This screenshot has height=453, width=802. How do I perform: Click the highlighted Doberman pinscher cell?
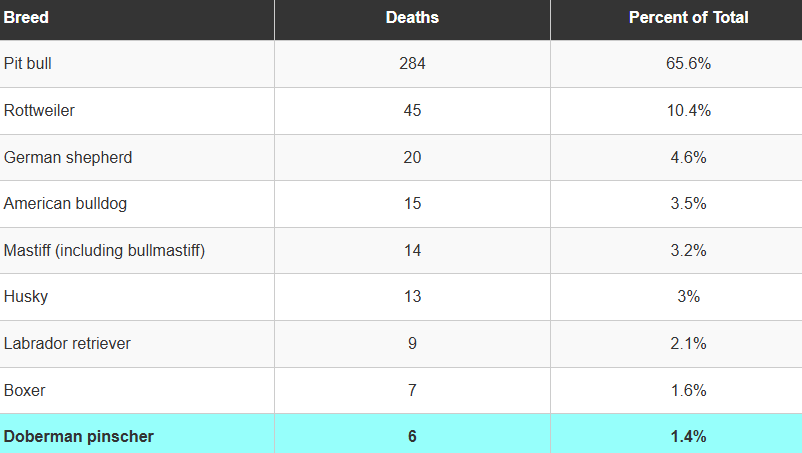pyautogui.click(x=79, y=437)
